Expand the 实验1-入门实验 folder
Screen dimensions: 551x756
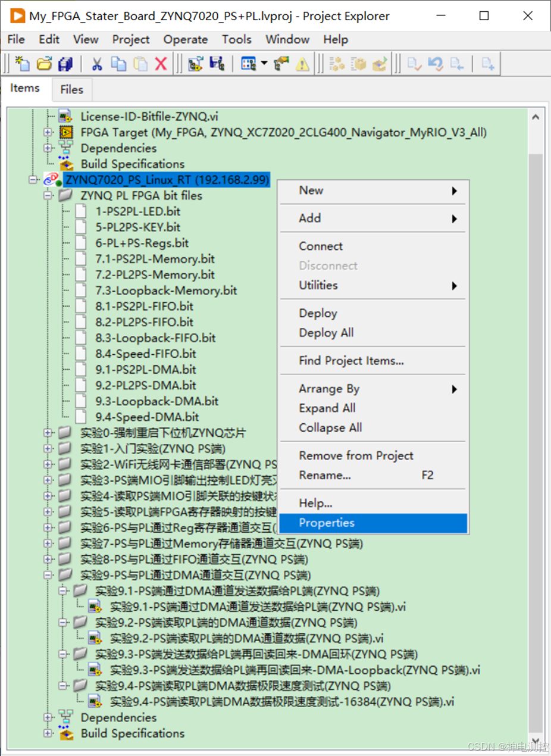point(48,449)
